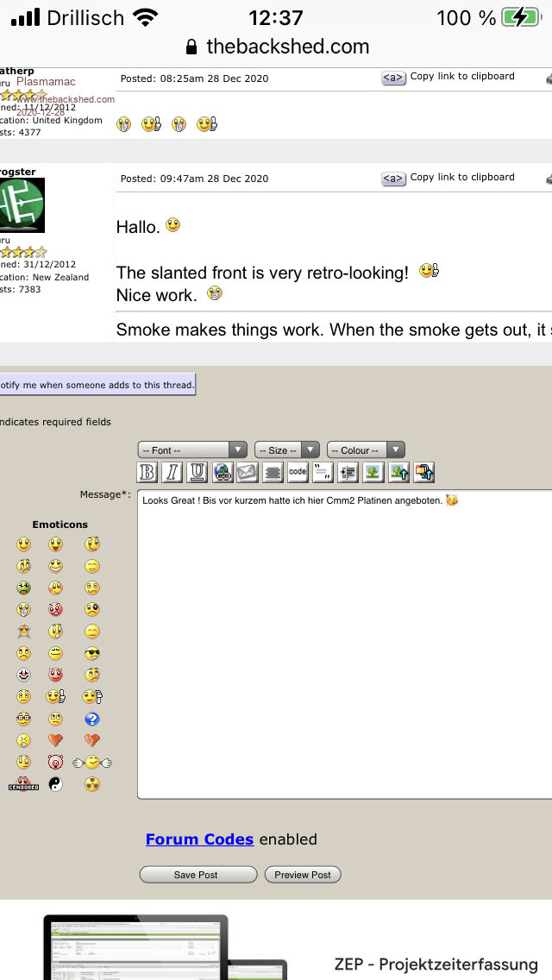
Task: Click the upload image icon with arrow
Action: pos(398,472)
